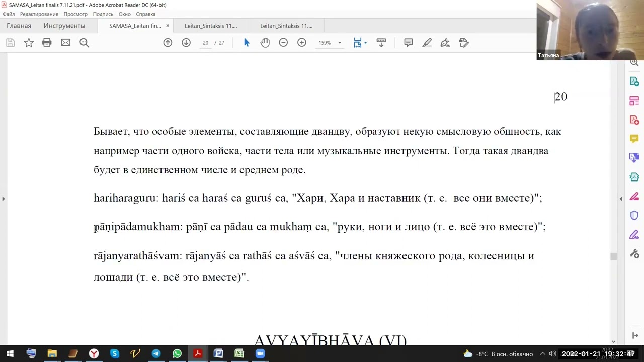The width and height of the screenshot is (644, 362).
Task: Open weather widget -8°C
Action: [x=498, y=354]
